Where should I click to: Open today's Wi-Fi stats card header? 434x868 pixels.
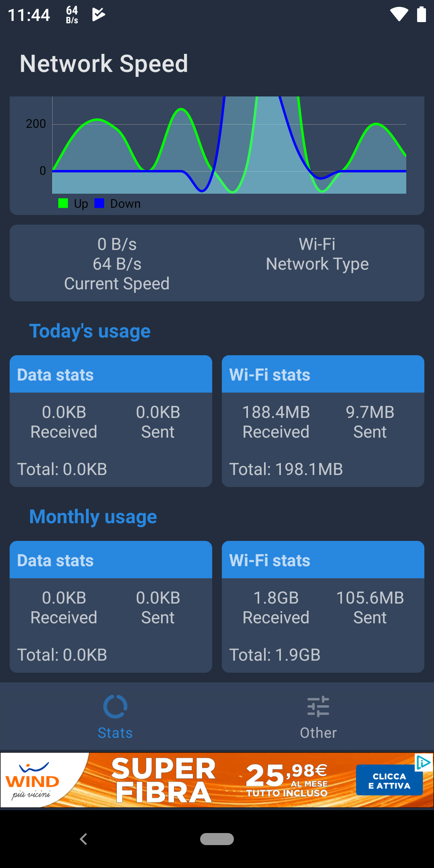point(323,375)
